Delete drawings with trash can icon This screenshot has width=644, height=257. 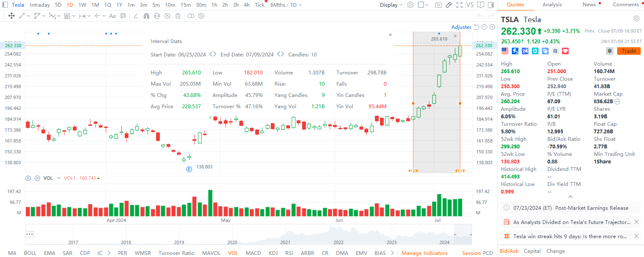click(178, 16)
